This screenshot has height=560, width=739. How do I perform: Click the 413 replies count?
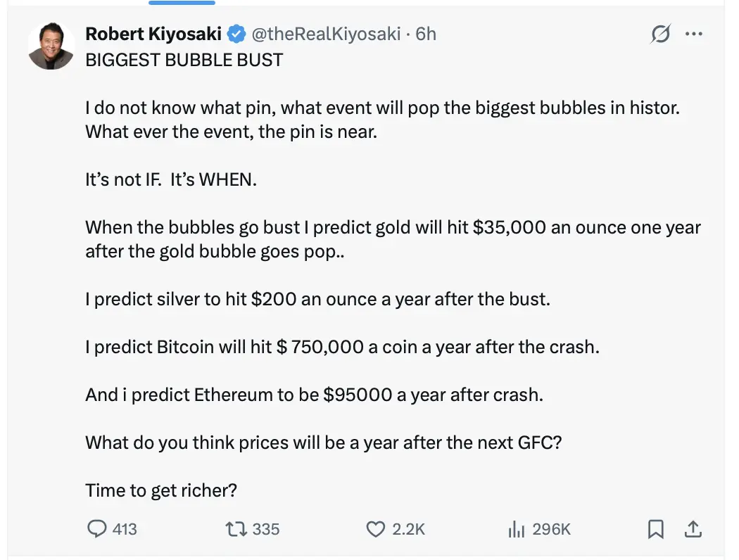click(125, 529)
